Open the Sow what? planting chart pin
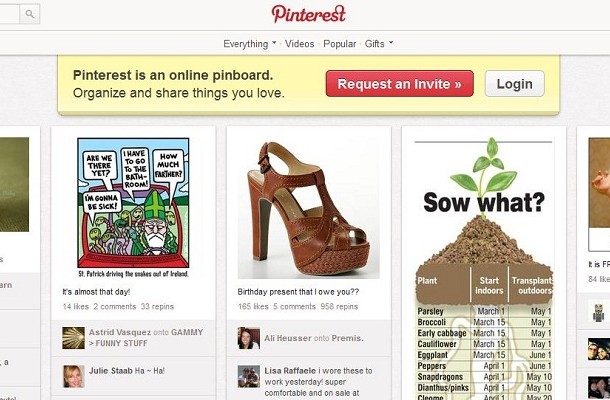The width and height of the screenshot is (610, 400). pyautogui.click(x=484, y=268)
